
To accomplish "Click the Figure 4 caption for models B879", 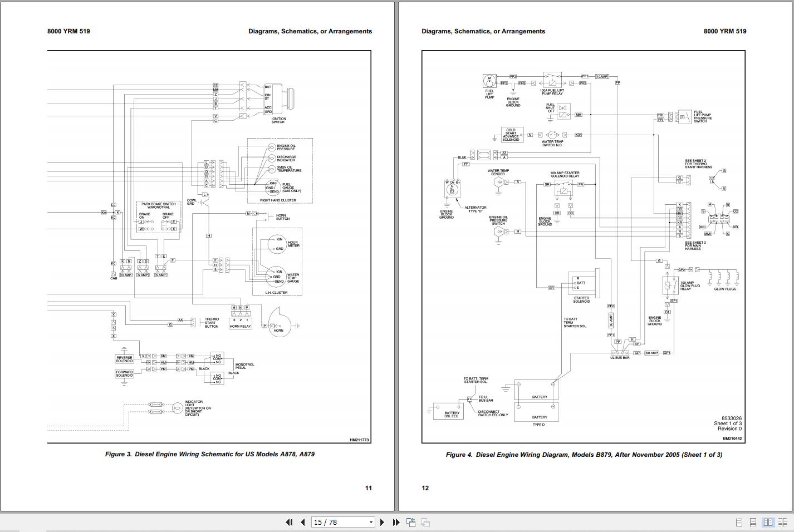I will (x=584, y=455).
